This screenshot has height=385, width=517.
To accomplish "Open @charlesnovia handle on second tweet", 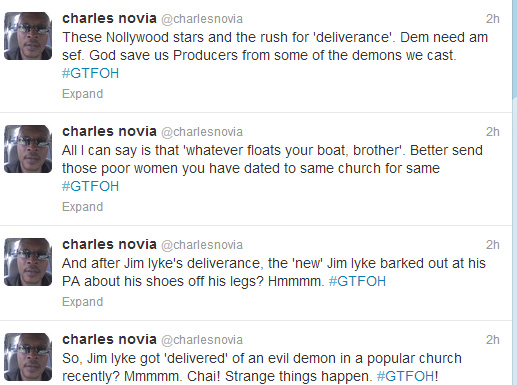I will (202, 132).
